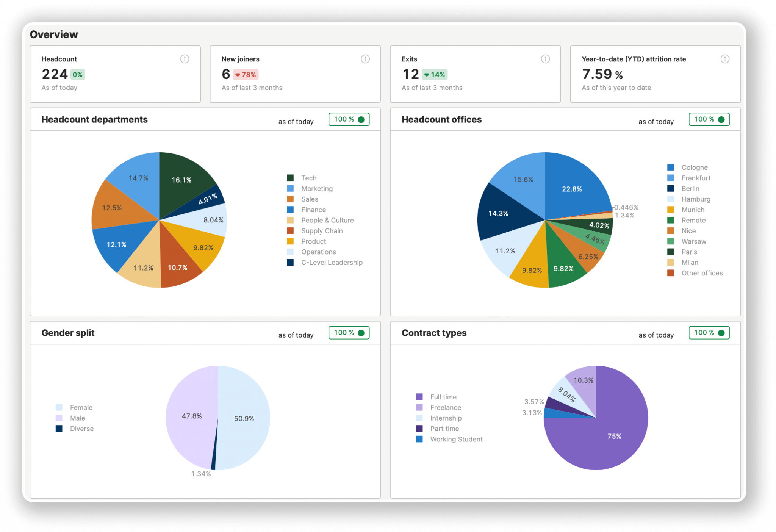Viewport: 776px width, 532px height.
Task: Toggle People & Culture legend entry
Action: tap(321, 220)
